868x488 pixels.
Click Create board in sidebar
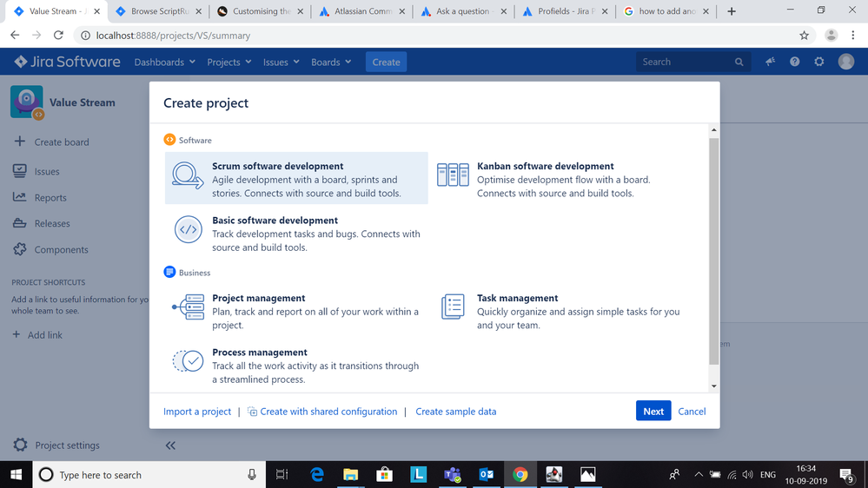click(x=51, y=142)
